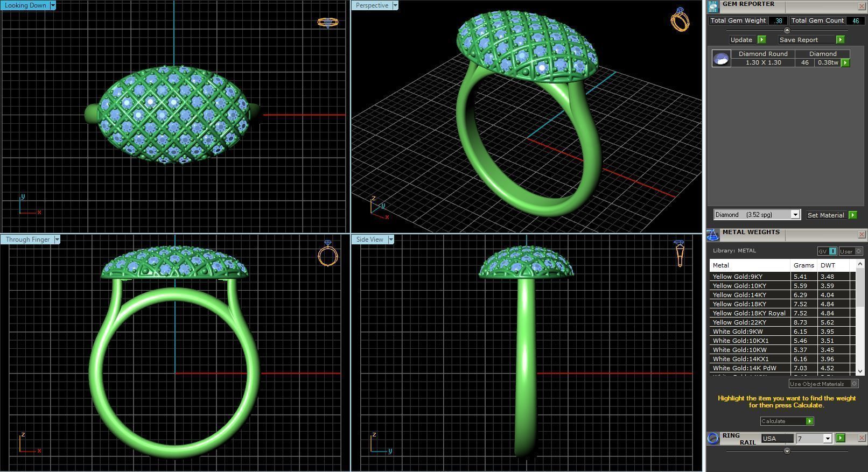Toggle the User library option
Image resolution: width=868 pixels, height=472 pixels.
click(851, 251)
